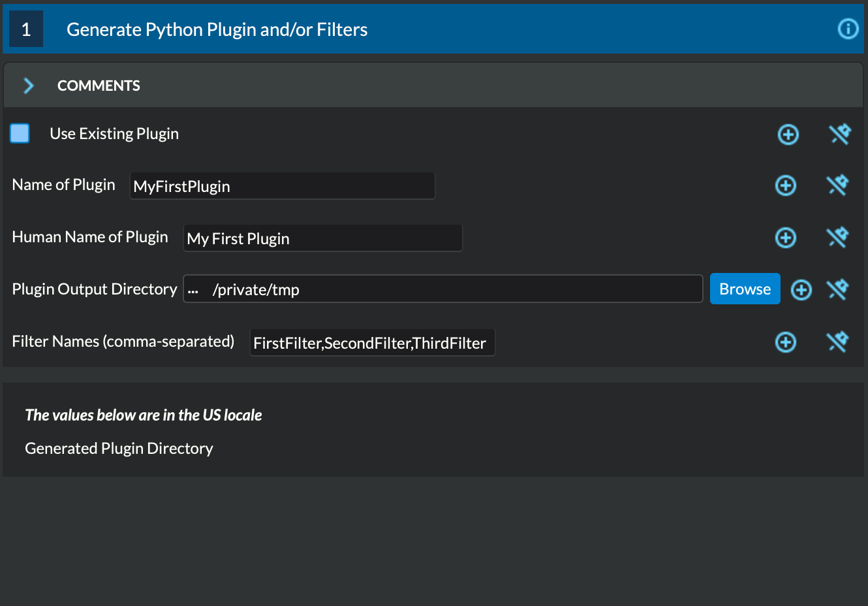Select the MyFirstPlugin name field
The image size is (868, 606).
(283, 185)
